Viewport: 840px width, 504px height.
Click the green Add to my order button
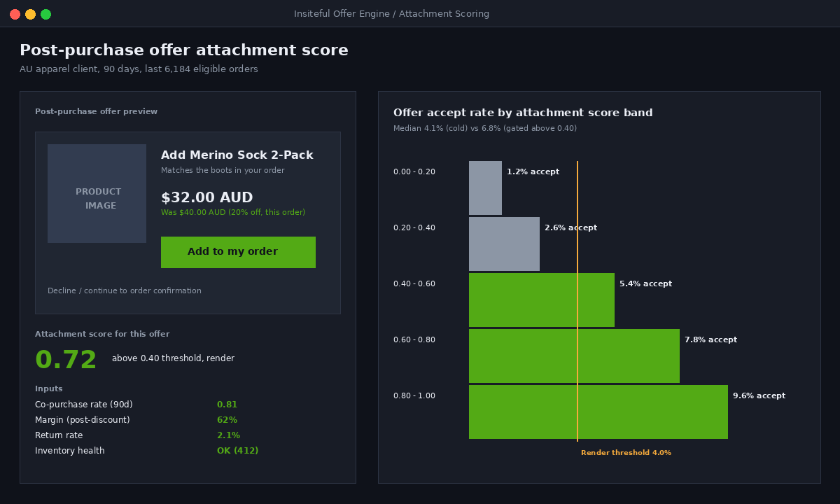click(x=238, y=252)
